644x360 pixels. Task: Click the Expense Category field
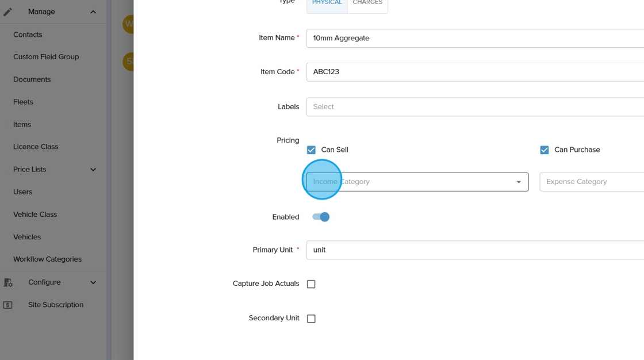coord(592,182)
